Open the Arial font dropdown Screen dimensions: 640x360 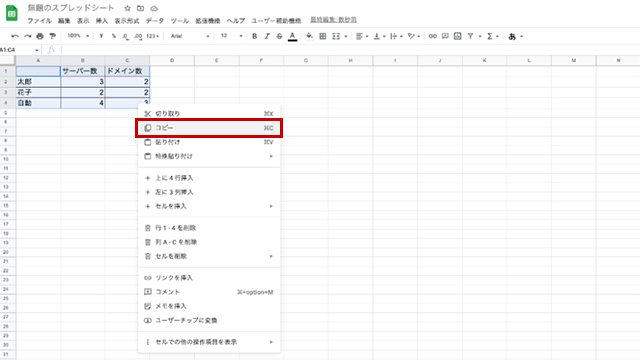190,36
